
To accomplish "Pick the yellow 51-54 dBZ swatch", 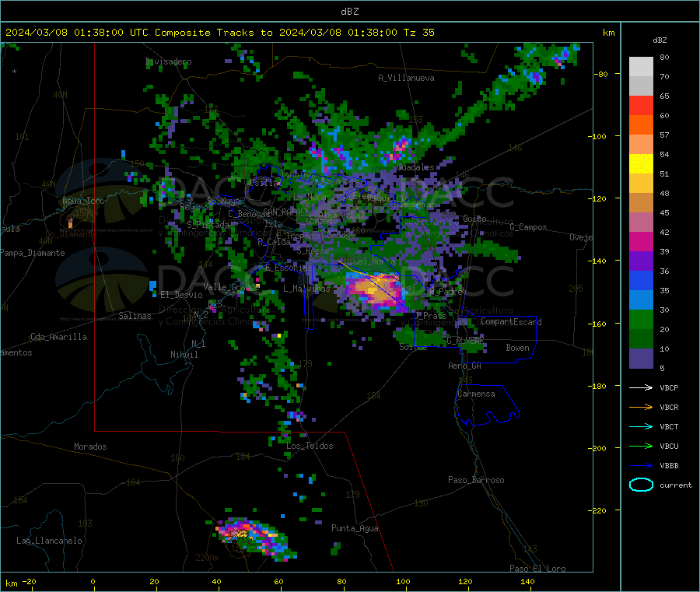I will (x=641, y=164).
